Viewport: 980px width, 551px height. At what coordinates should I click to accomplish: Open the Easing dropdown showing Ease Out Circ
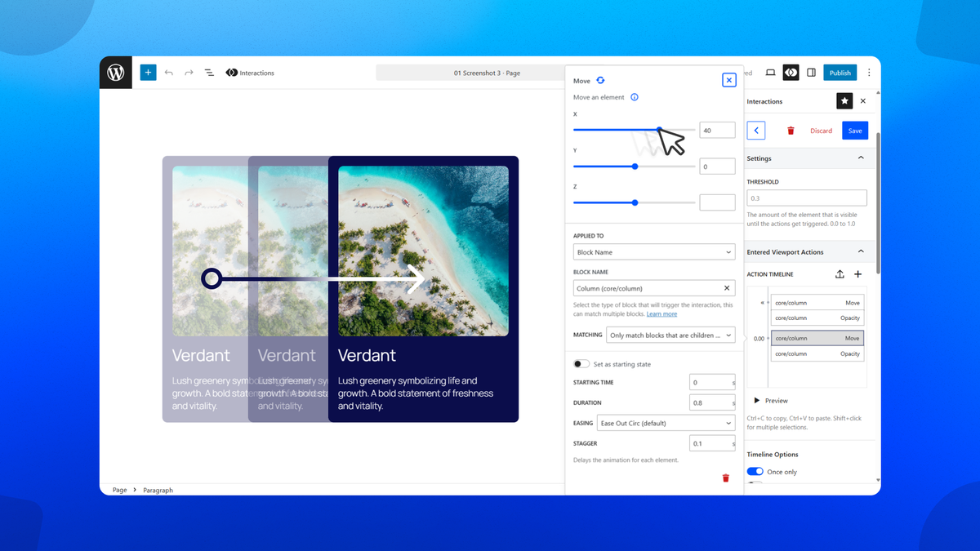click(x=666, y=422)
